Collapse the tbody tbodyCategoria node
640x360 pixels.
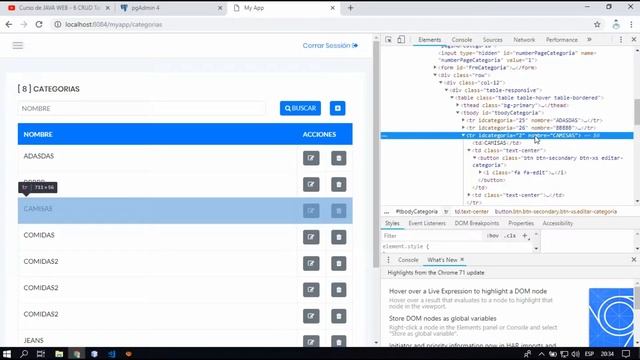point(458,113)
